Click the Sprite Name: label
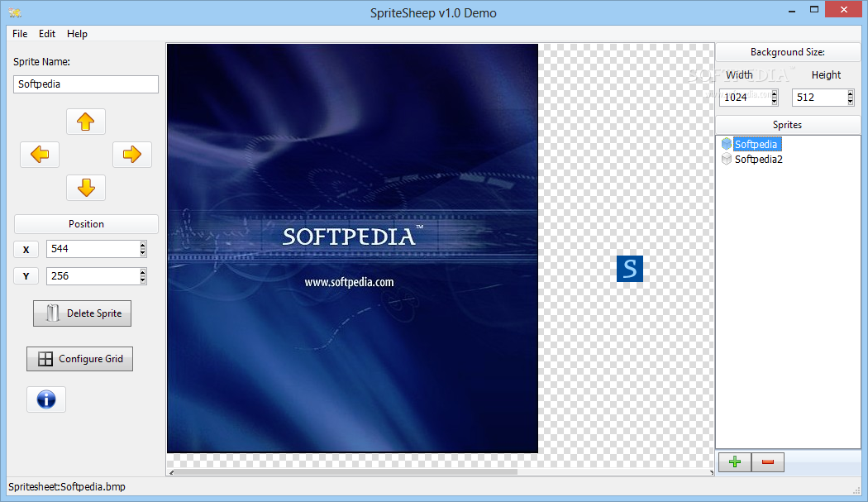 (41, 61)
